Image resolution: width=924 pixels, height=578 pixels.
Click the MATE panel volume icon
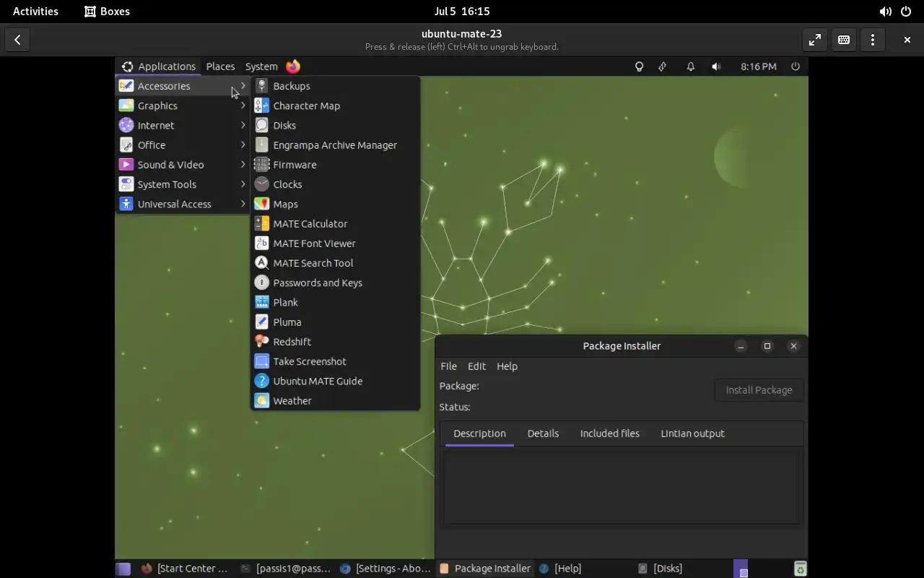(716, 66)
